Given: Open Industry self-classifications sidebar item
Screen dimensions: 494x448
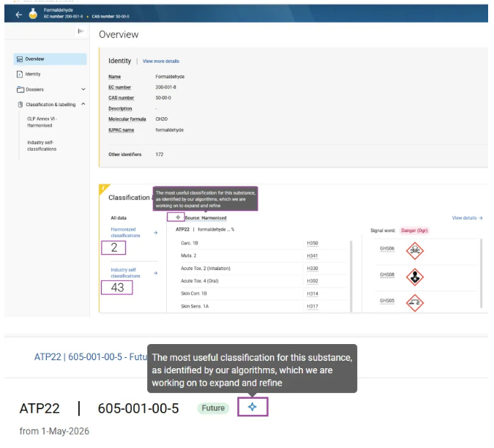Looking at the screenshot, I should point(42,146).
